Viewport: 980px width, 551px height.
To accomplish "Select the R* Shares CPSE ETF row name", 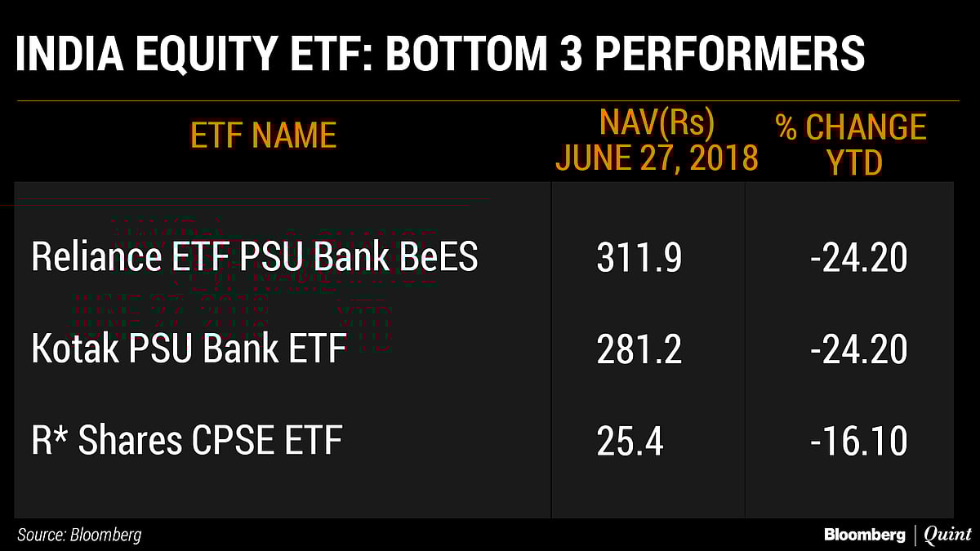I will pos(186,442).
